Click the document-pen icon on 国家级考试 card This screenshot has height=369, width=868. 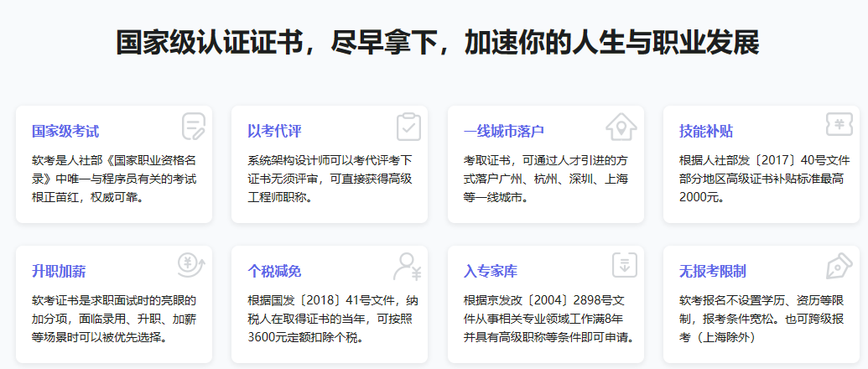tap(193, 127)
